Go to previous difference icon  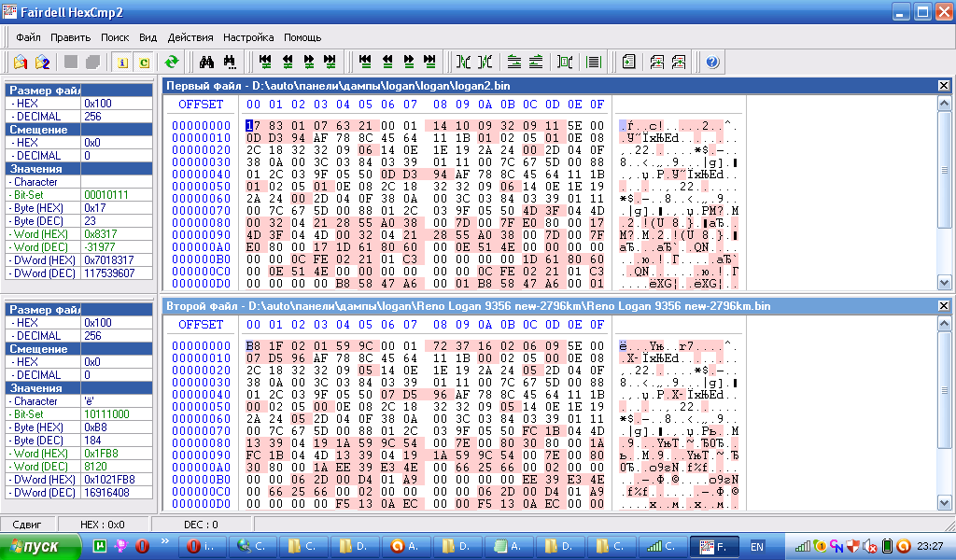[x=287, y=62]
